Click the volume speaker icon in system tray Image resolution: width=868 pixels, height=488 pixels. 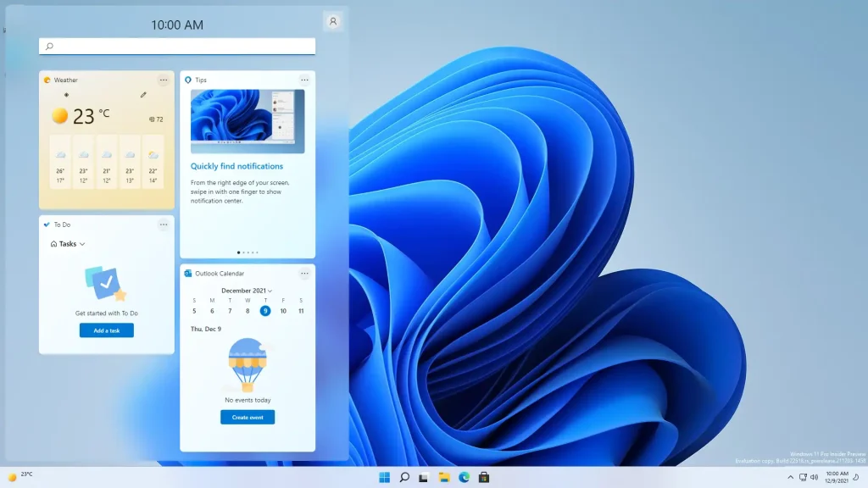[x=814, y=478]
